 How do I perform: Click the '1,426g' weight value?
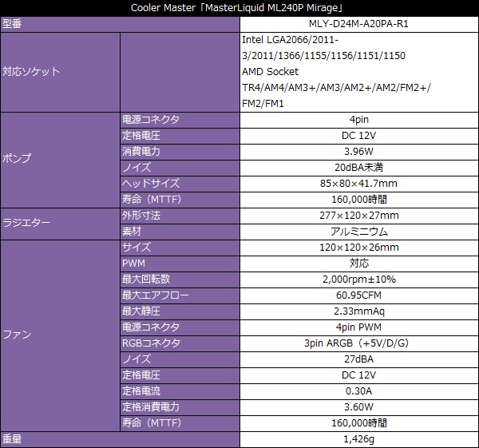point(358,439)
